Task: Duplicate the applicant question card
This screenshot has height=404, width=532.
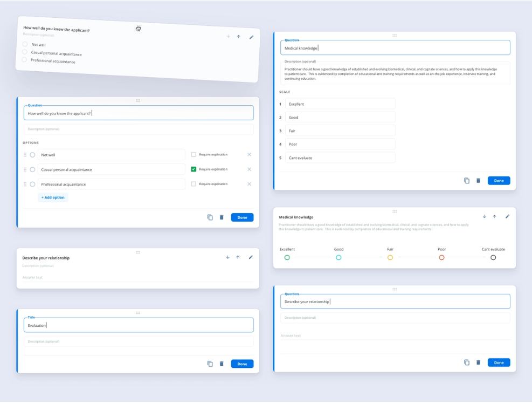Action: (x=210, y=217)
